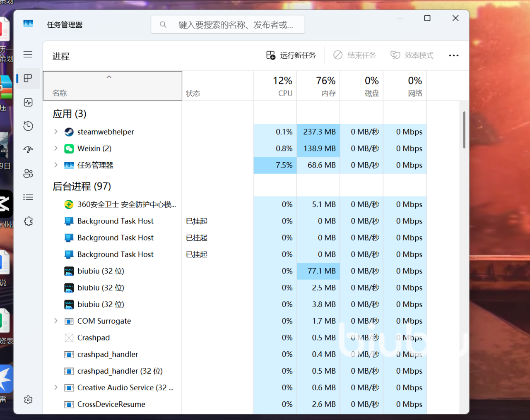Sort processes by 内存 column header

coord(318,86)
